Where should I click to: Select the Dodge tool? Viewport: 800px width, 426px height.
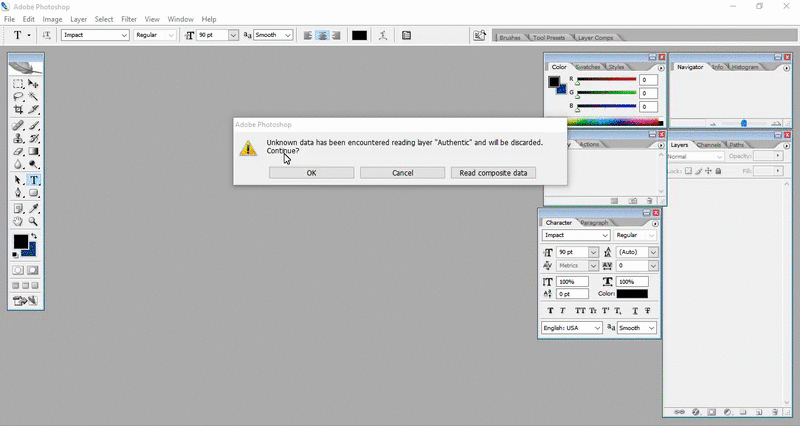(x=33, y=164)
